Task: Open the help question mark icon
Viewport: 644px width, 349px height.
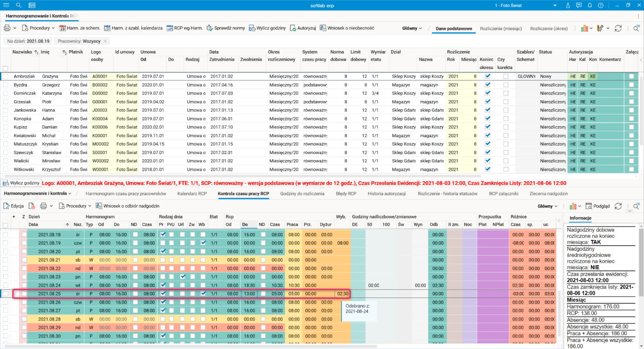Action: pos(601,5)
